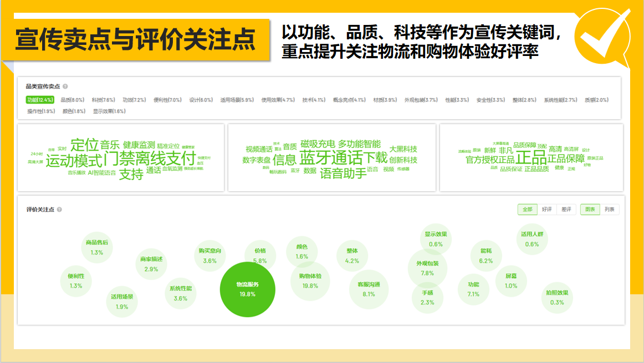This screenshot has width=644, height=363.
Task: Keep 图表 chart view enabled
Action: tap(590, 209)
